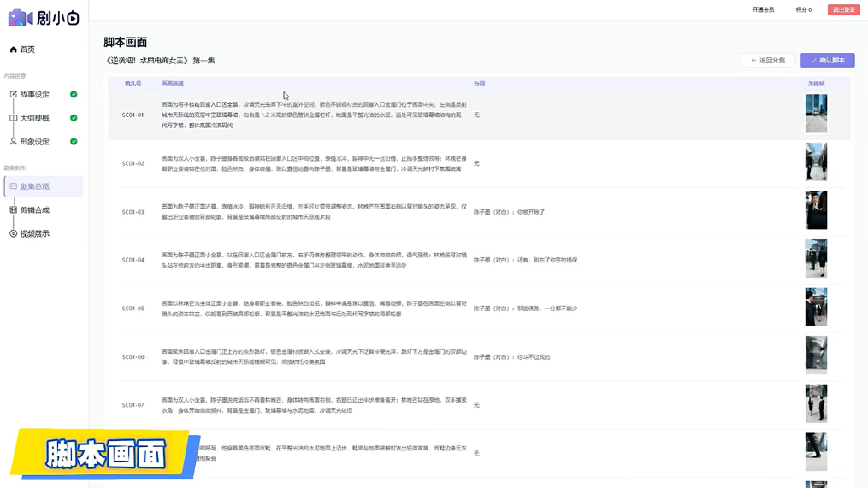Viewport: 868px width, 488px height.
Task: Click the 剪辑合成 film icon
Action: [x=13, y=209]
